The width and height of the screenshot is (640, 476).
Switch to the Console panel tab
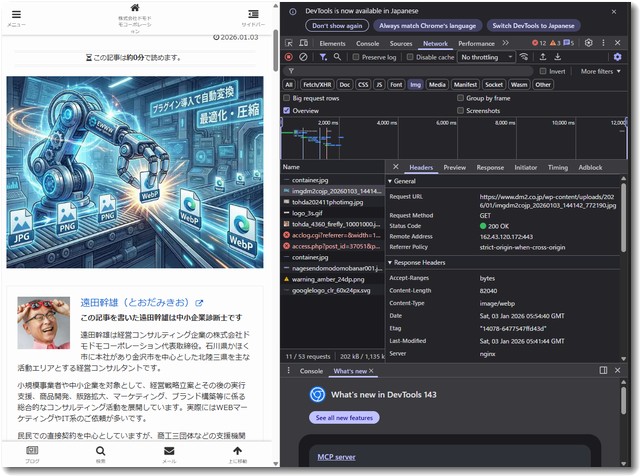367,43
